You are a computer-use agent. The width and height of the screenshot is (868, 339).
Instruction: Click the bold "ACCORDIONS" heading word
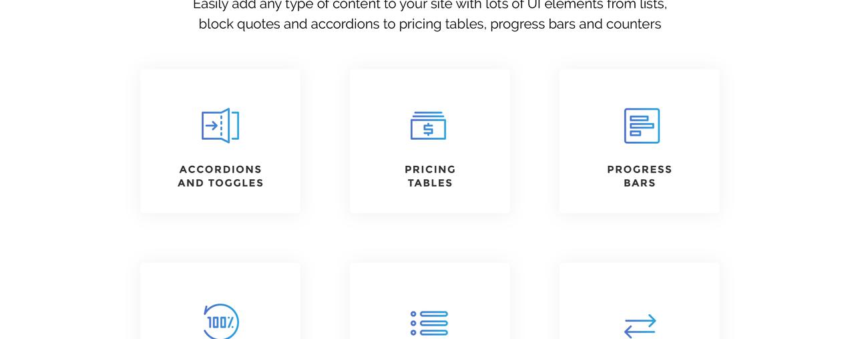(x=220, y=170)
